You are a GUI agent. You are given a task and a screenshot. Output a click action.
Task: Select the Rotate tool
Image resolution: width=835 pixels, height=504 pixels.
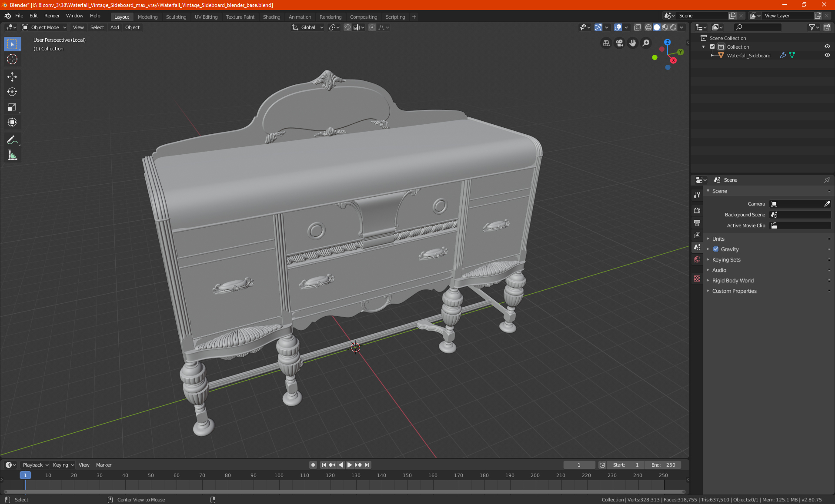point(12,92)
